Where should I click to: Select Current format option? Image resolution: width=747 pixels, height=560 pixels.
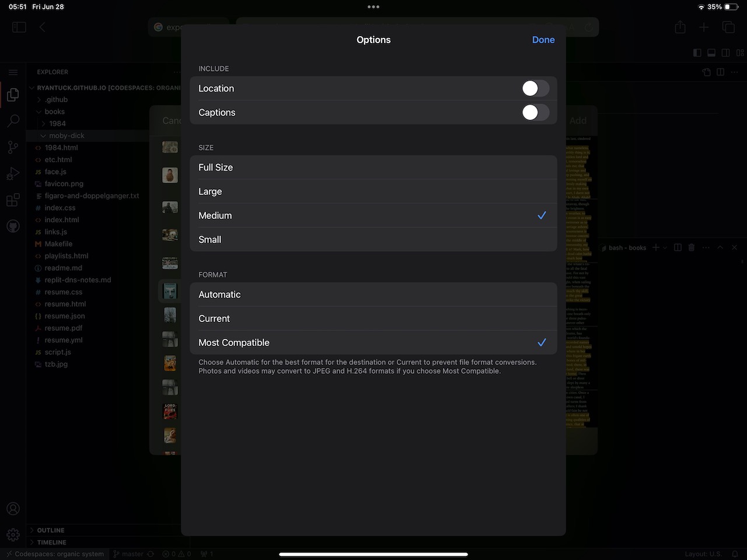point(373,318)
